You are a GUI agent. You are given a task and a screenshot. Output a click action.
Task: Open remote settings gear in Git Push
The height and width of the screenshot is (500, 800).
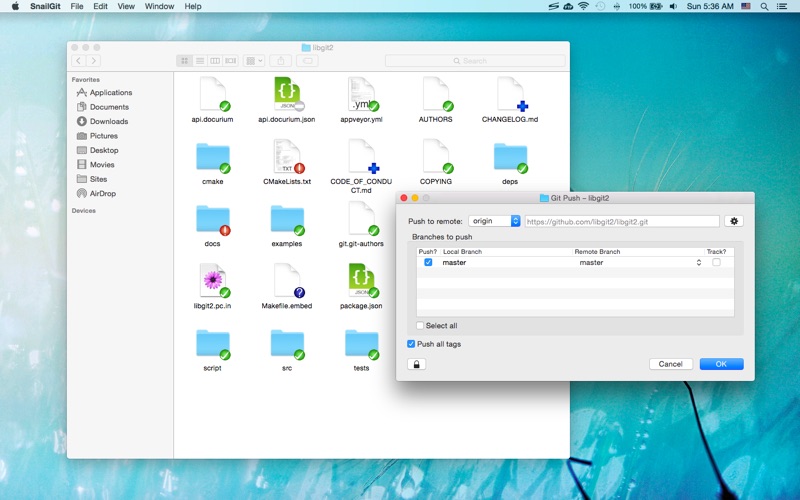pyautogui.click(x=734, y=221)
